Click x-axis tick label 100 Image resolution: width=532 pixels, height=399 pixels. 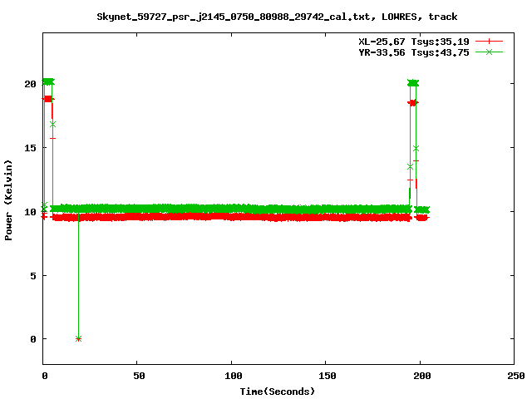pos(234,376)
